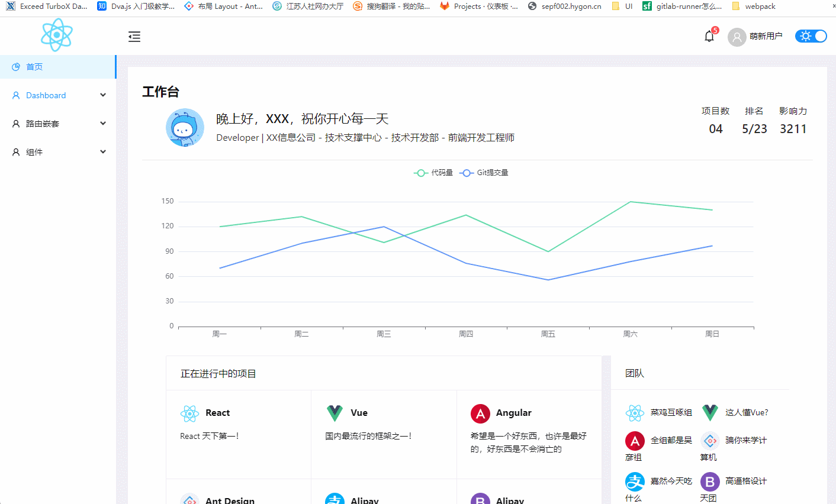Click the Ant Design icon beside 骗你来学计算机
This screenshot has height=504, width=836.
(x=710, y=441)
